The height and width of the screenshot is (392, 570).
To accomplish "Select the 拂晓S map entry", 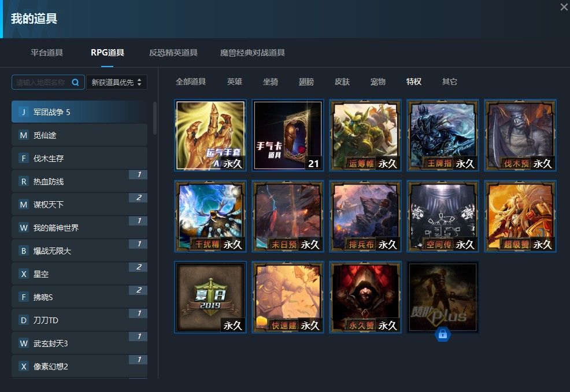I will [79, 297].
